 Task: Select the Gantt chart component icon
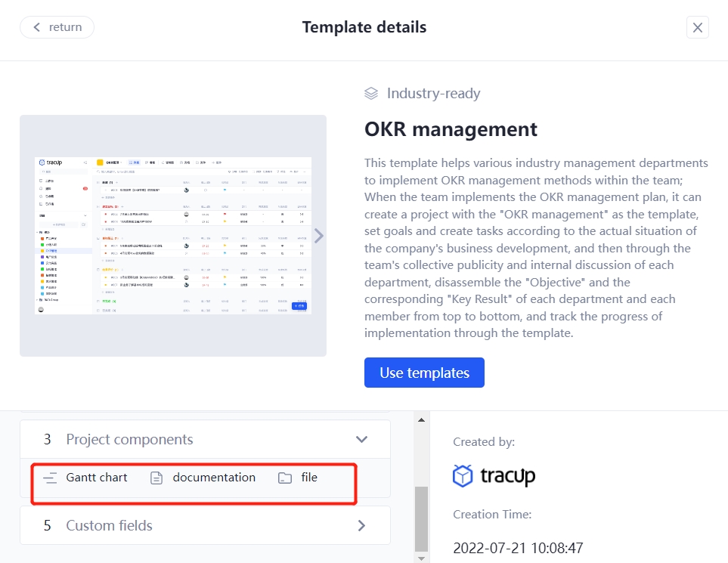click(51, 478)
